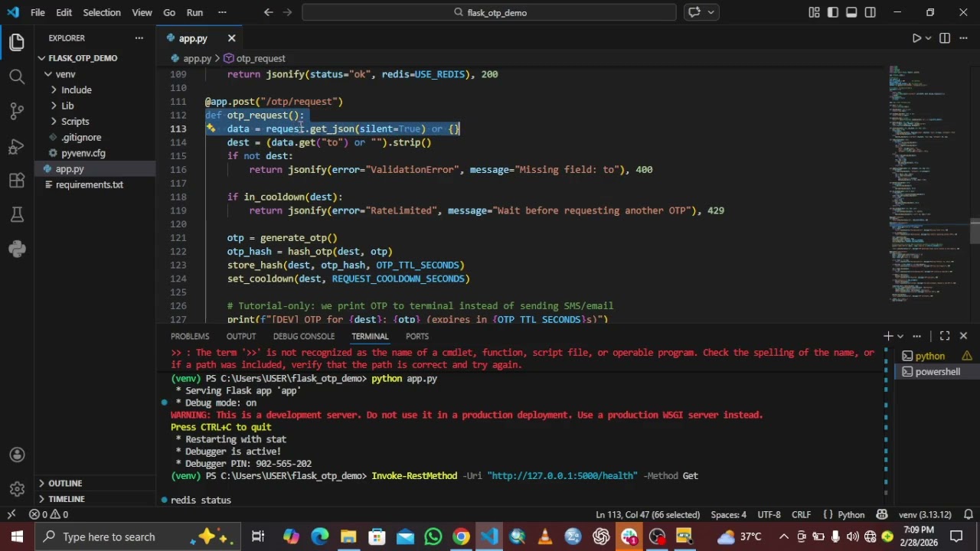This screenshot has width=980, height=551.
Task: Click the editor minimap overview
Action: [x=926, y=184]
